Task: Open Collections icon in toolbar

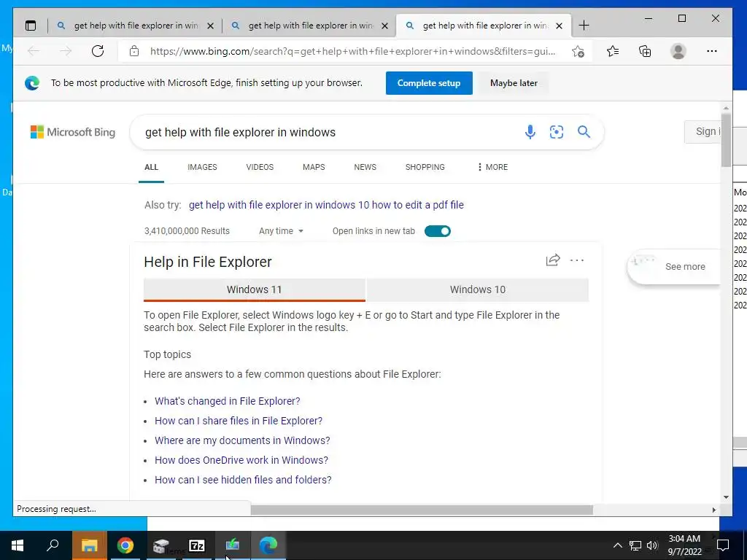Action: [x=645, y=51]
